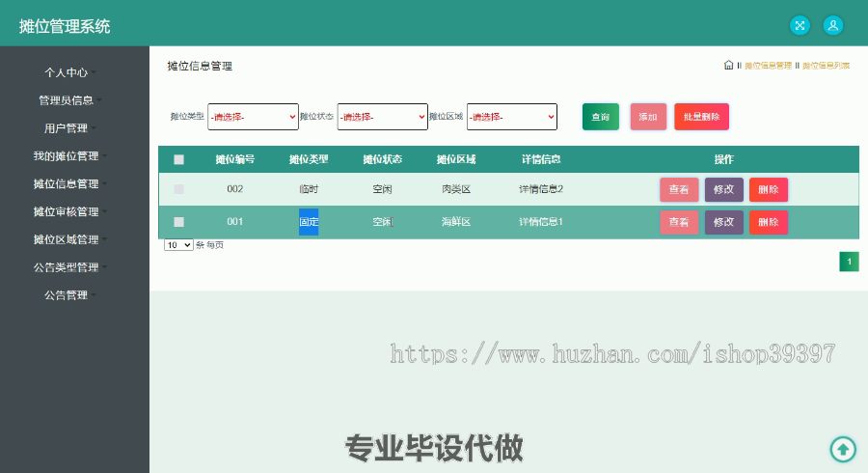Go home via breadcrumb house icon

click(x=728, y=65)
